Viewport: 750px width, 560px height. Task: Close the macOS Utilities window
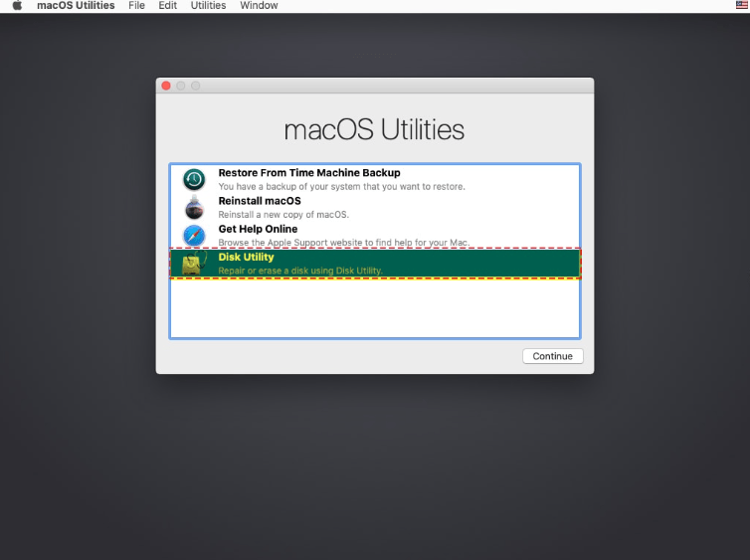(166, 86)
